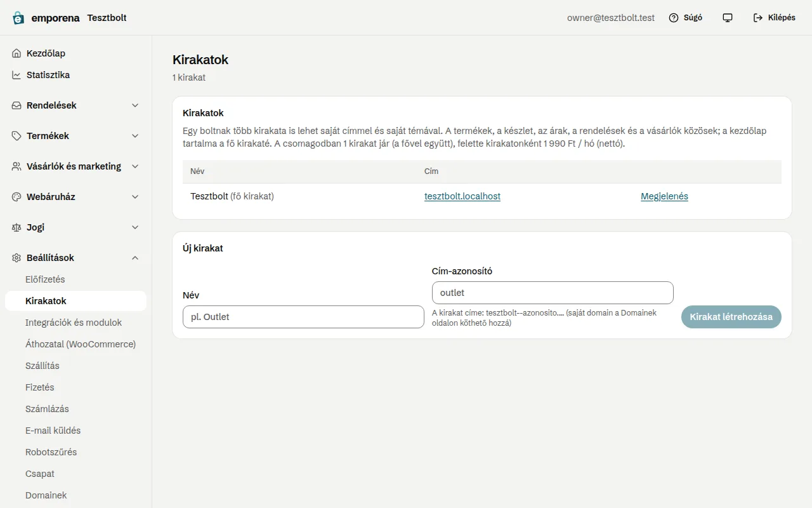The image size is (812, 508).
Task: Open the tesztbolt.localhost link
Action: pos(462,196)
